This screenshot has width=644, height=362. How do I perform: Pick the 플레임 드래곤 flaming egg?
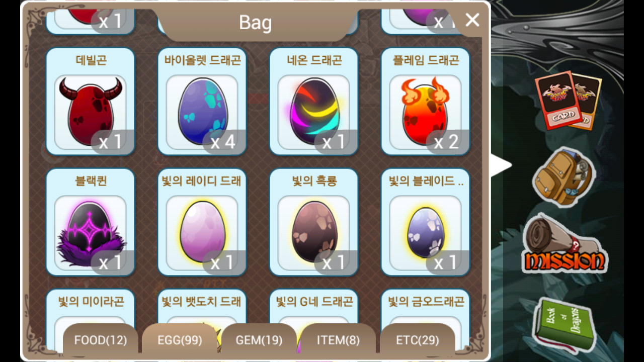(426, 101)
